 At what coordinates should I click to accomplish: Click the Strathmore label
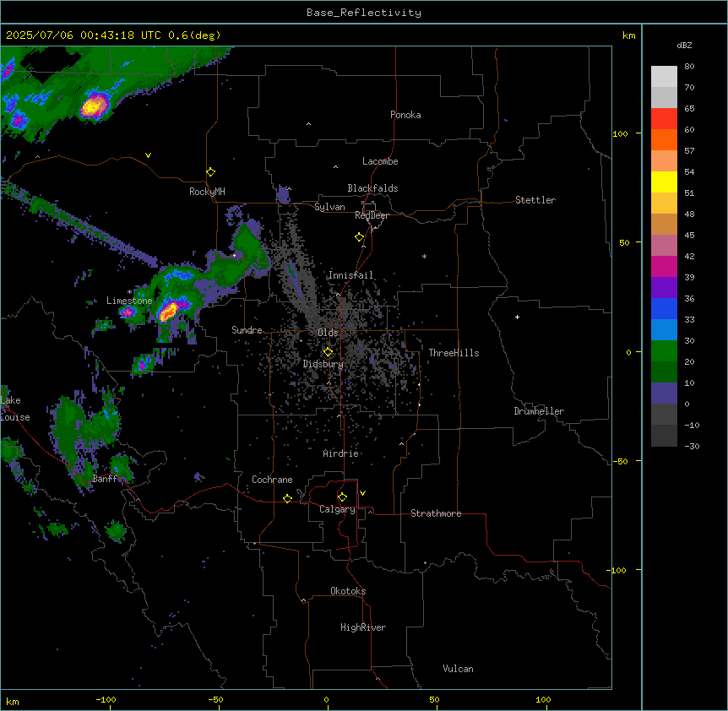[x=436, y=513]
